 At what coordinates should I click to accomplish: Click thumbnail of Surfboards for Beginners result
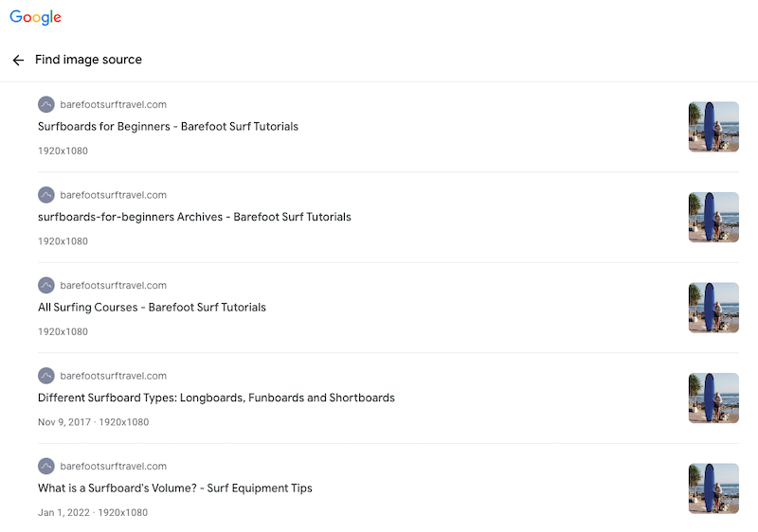(713, 127)
